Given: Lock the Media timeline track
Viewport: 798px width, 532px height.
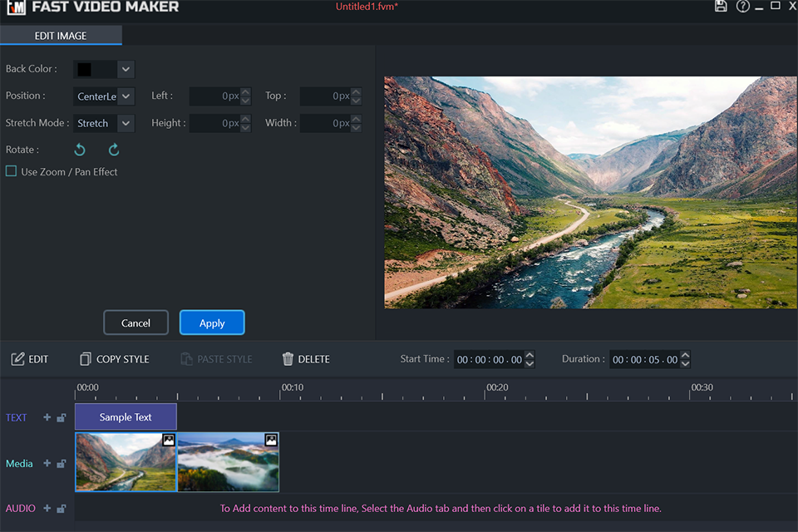Looking at the screenshot, I should point(62,464).
